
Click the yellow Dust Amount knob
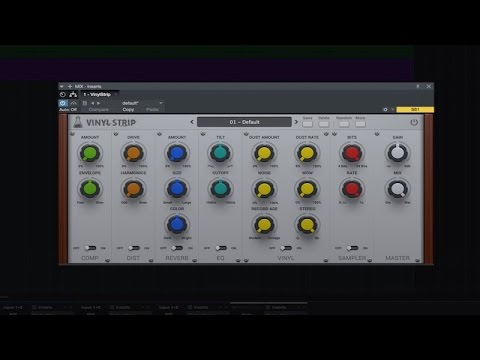[x=264, y=153]
